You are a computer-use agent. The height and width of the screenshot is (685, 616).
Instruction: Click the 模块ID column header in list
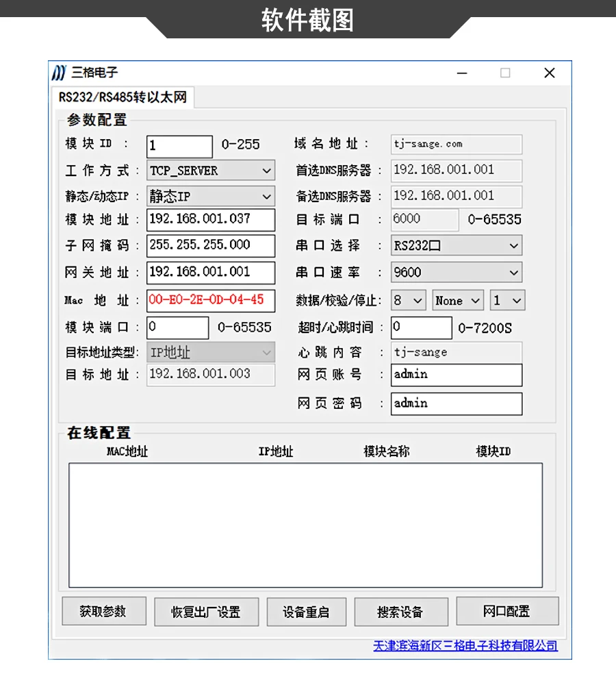coord(493,451)
